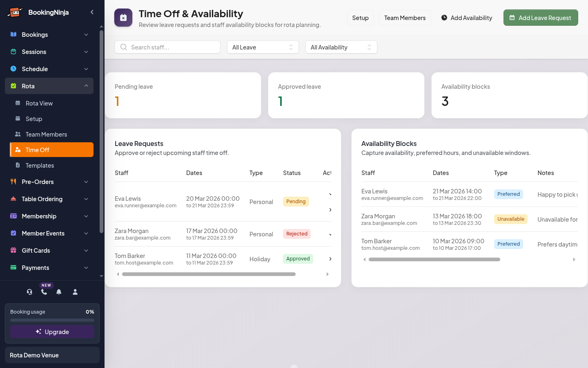Screen dimensions: 588x368
Task: Open the phone icon marked NEW
Action: click(x=44, y=292)
